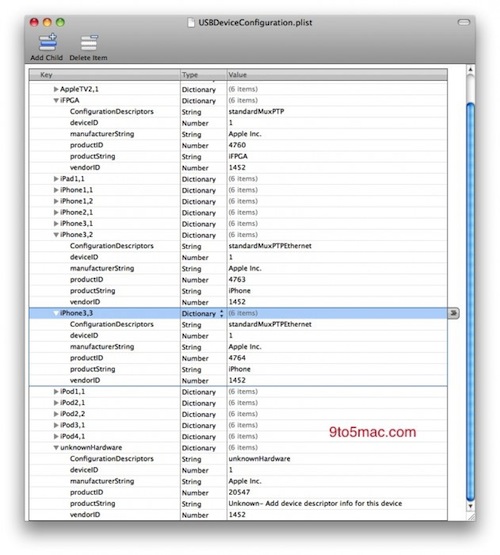Click the (6 items) value of iPod1,1

[243, 391]
